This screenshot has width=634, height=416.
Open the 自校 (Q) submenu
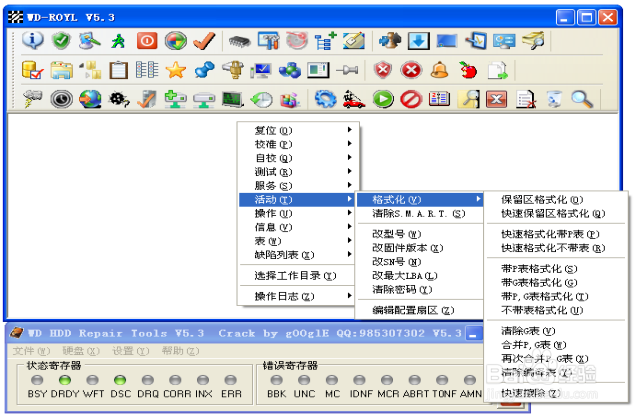coord(296,158)
